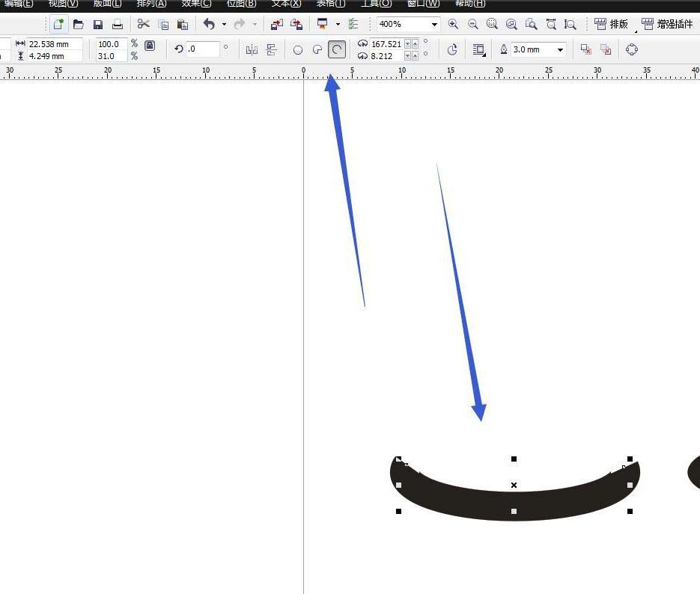
Task: Toggle the lock ratio padlock
Action: coord(150,46)
